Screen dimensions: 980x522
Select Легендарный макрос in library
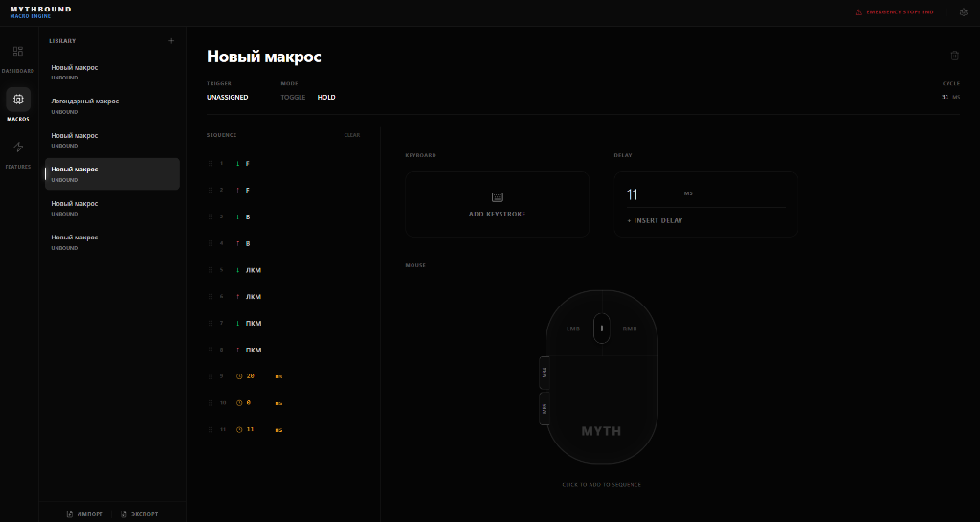(112, 105)
